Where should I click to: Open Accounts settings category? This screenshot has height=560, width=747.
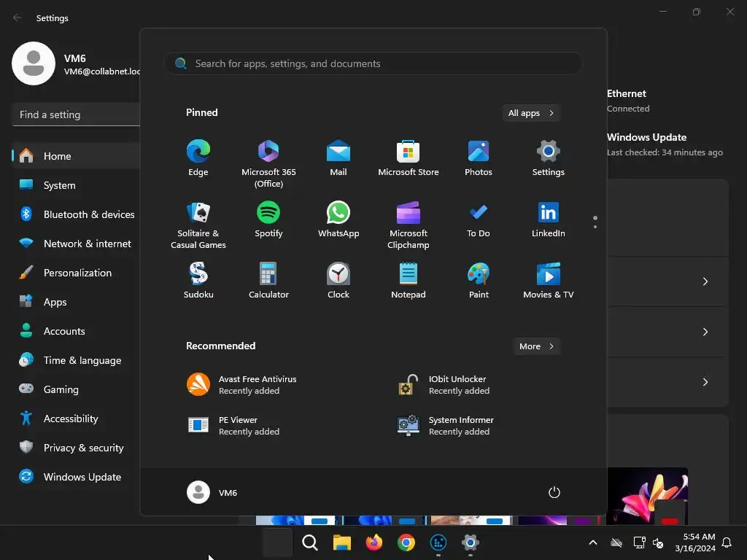point(76,331)
